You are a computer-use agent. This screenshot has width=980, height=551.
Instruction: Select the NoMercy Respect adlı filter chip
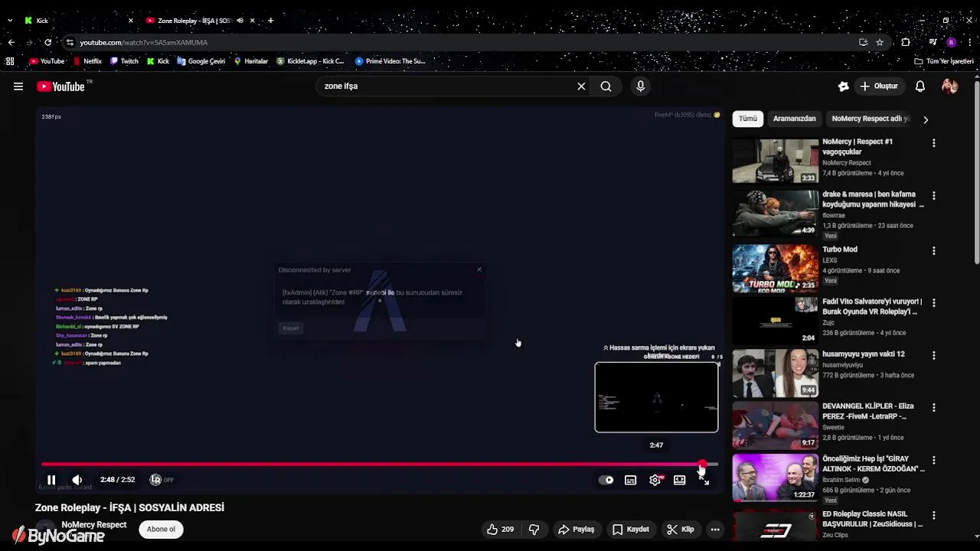tap(871, 119)
